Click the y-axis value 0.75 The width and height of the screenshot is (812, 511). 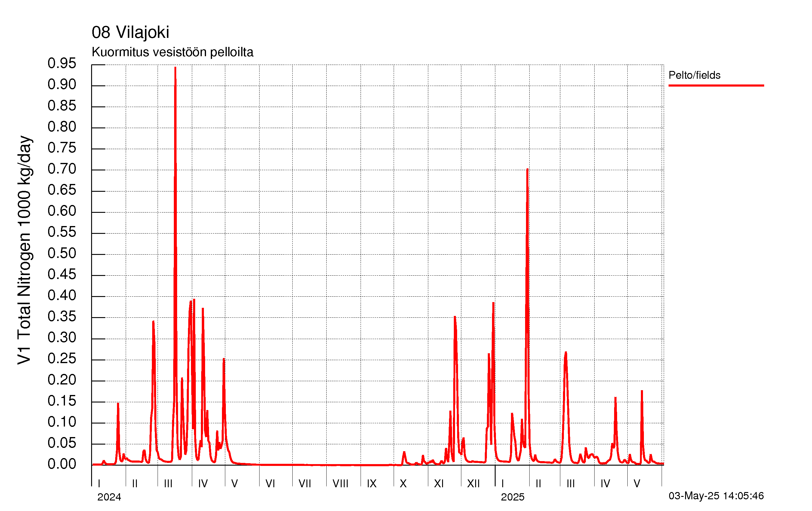click(x=62, y=148)
